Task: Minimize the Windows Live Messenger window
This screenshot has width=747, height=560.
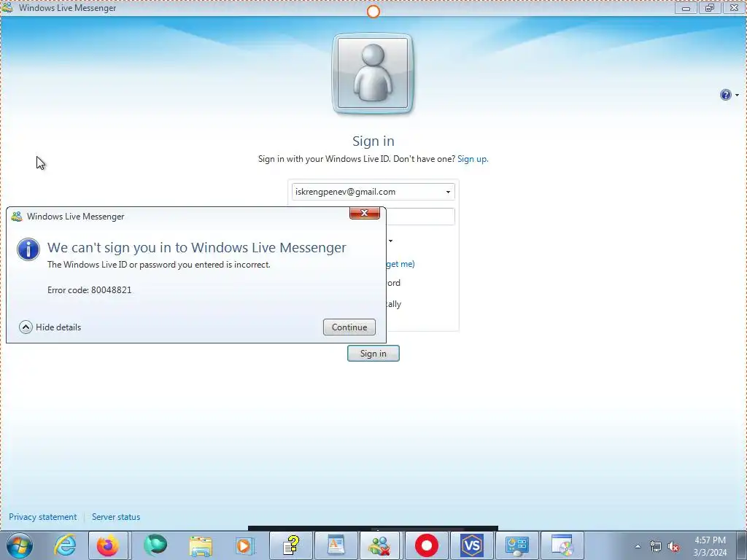Action: tap(686, 7)
